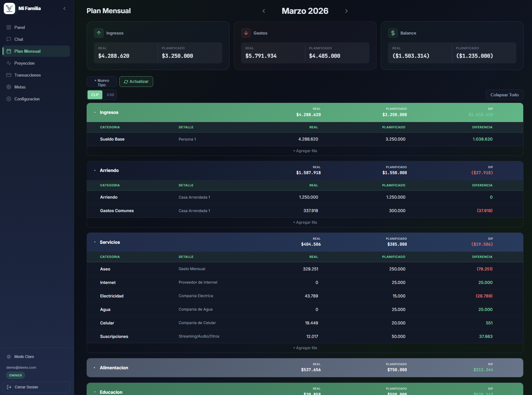Switch currency to USD

click(x=110, y=95)
